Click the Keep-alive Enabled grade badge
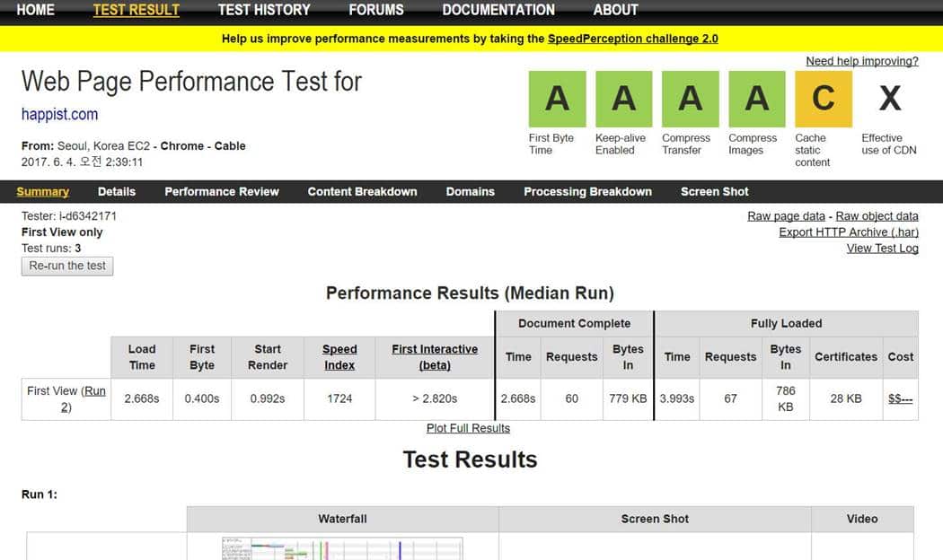 click(623, 99)
